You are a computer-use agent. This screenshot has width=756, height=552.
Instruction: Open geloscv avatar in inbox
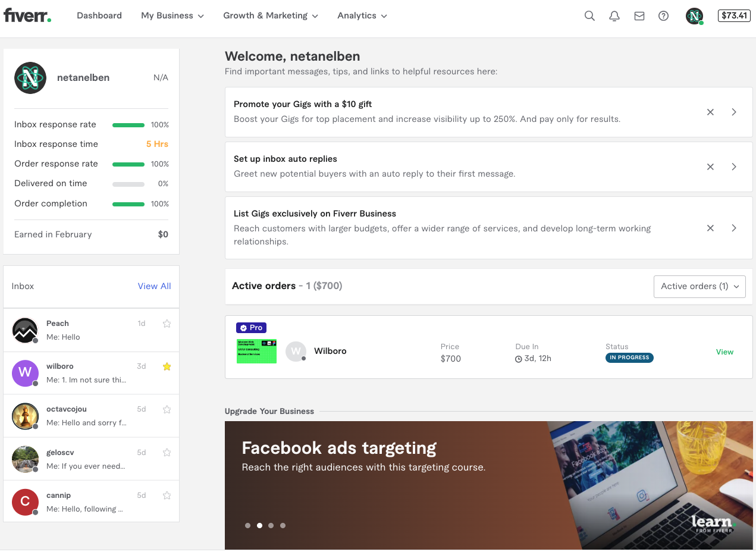pyautogui.click(x=25, y=459)
